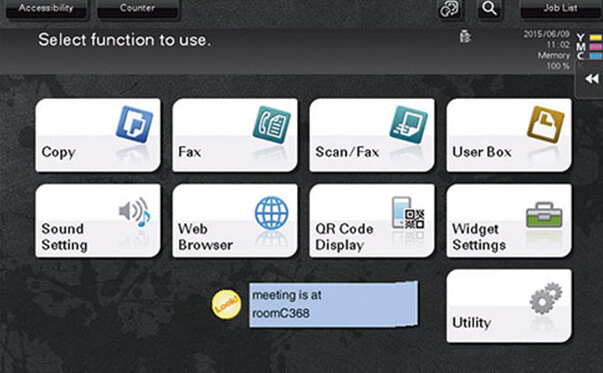Click the cyan toner level indicator

click(x=595, y=56)
